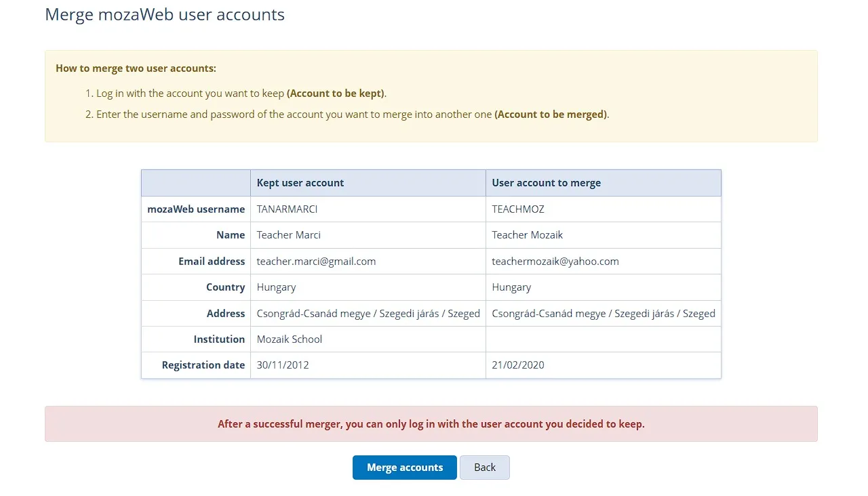Viewport: 868px width, 496px height.
Task: Click the 'mozaWeb username' row label
Action: [196, 209]
